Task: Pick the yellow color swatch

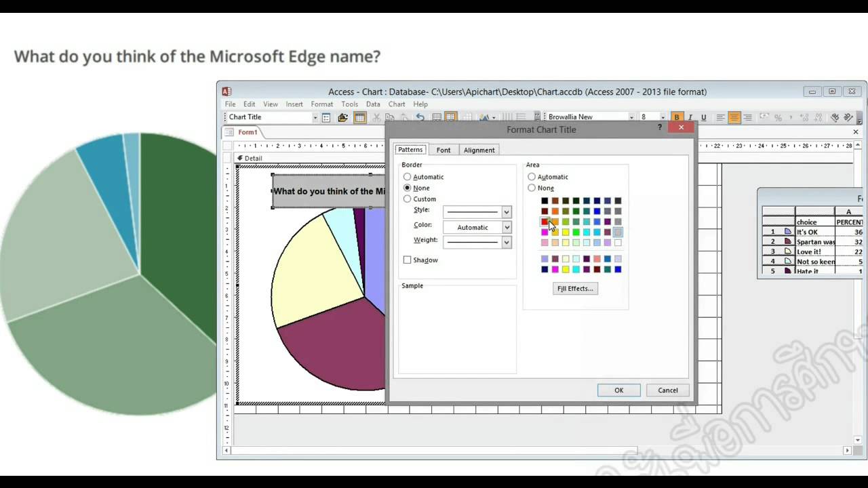Action: coord(566,232)
